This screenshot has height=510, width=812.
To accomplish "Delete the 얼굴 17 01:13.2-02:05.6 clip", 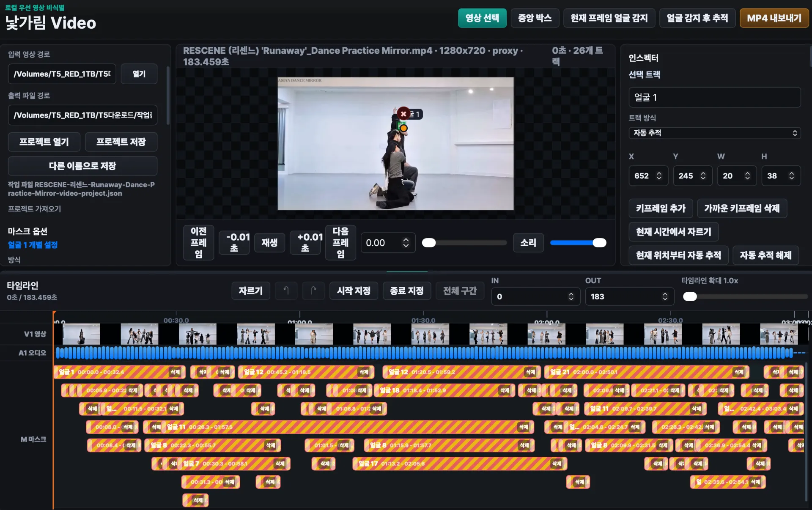I will click(557, 464).
